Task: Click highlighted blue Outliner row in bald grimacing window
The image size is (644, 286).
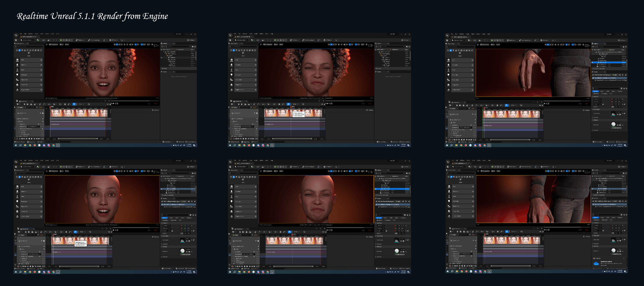Action: pyautogui.click(x=392, y=189)
